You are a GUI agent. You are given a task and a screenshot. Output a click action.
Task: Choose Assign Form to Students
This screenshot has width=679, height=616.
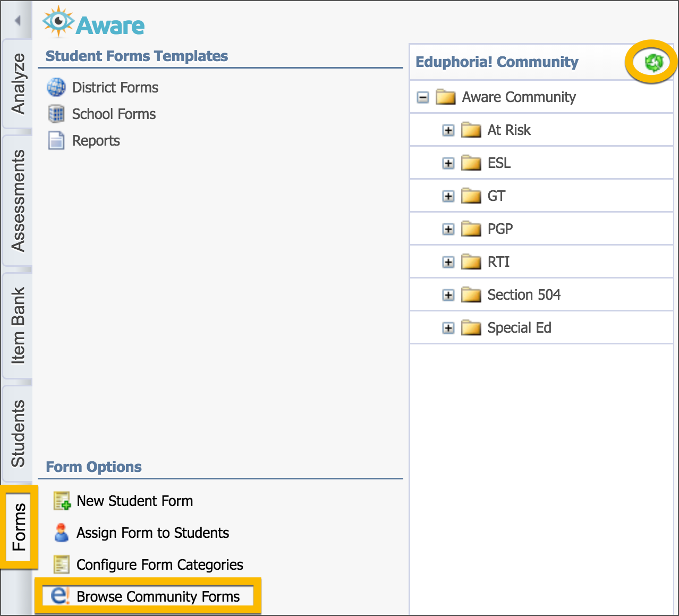(x=153, y=533)
